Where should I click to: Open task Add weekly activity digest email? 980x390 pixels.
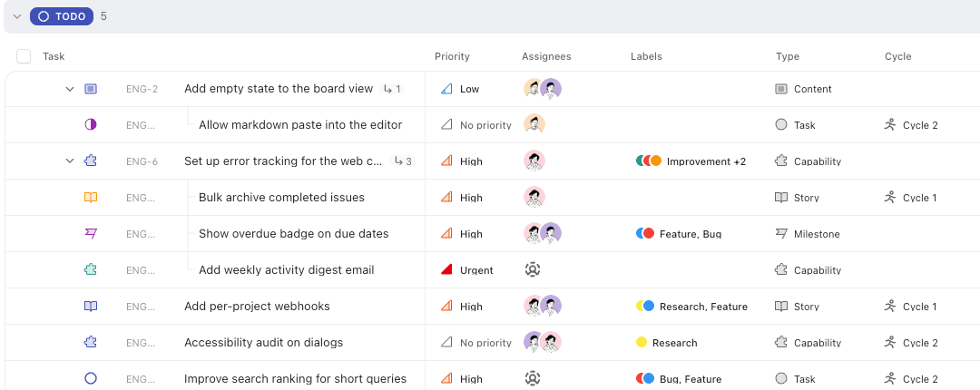pyautogui.click(x=286, y=270)
